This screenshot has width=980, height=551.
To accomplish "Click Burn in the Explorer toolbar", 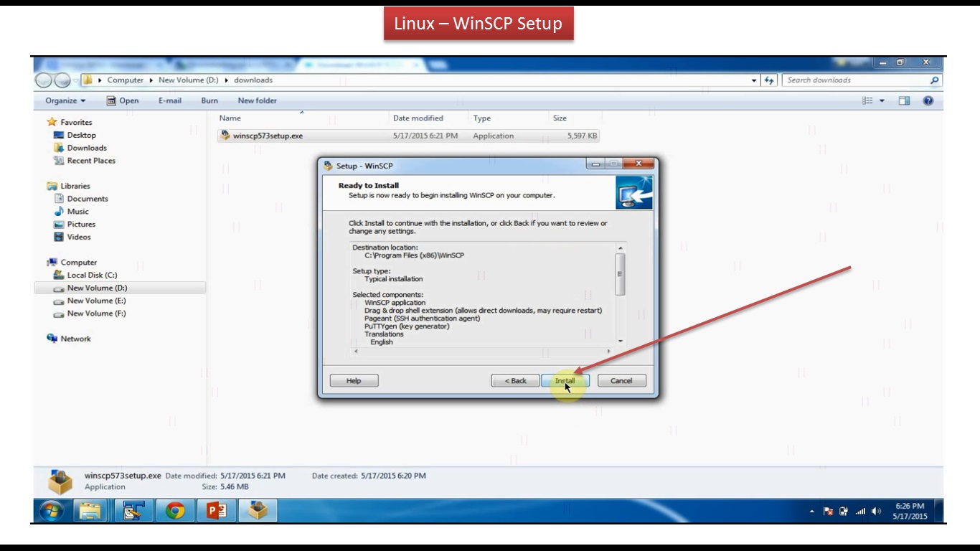I will 209,100.
